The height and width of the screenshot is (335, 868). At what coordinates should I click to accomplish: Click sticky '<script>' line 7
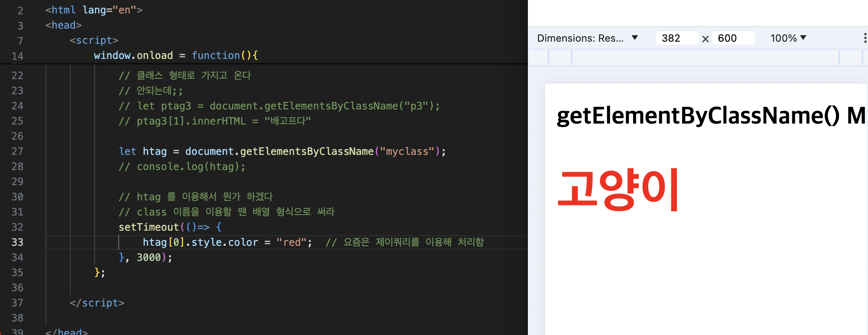94,40
